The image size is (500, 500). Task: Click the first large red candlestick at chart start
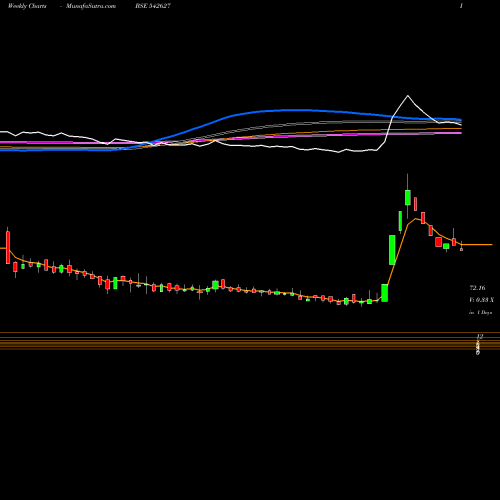[x=8, y=247]
